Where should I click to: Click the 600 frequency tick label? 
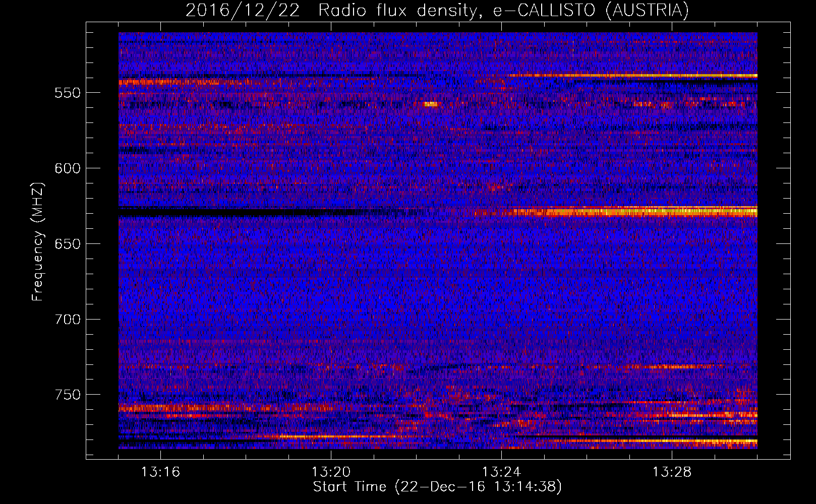68,168
